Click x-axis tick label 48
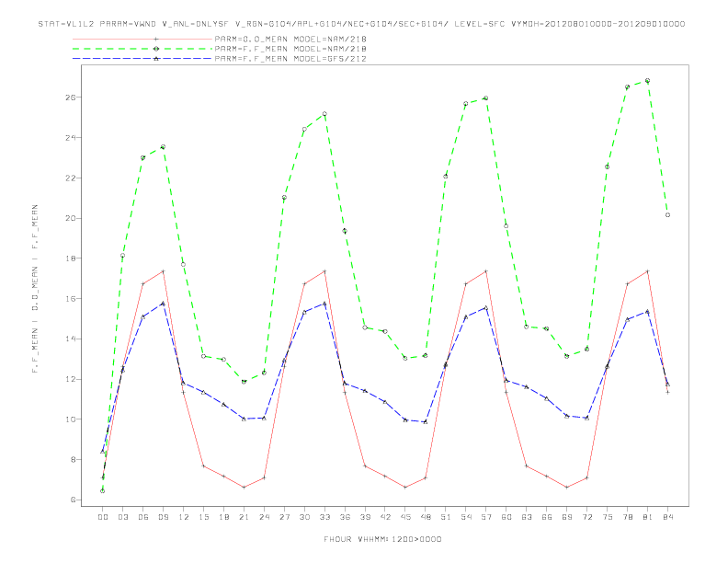Screen dimensions: 728x563 point(426,517)
